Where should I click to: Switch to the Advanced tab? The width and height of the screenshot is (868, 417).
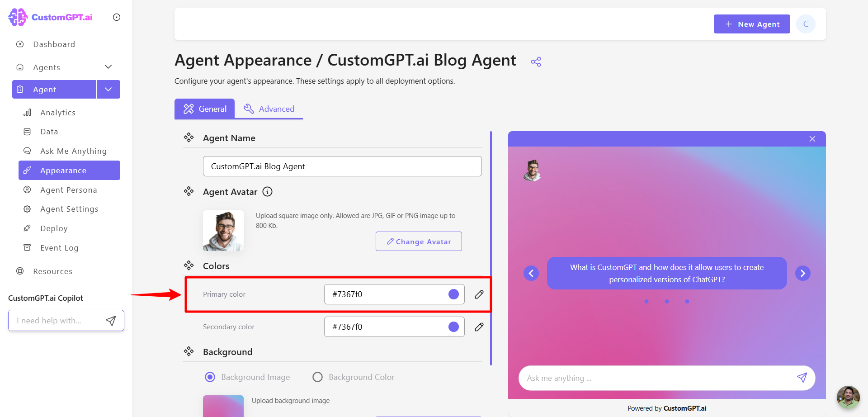coord(269,109)
